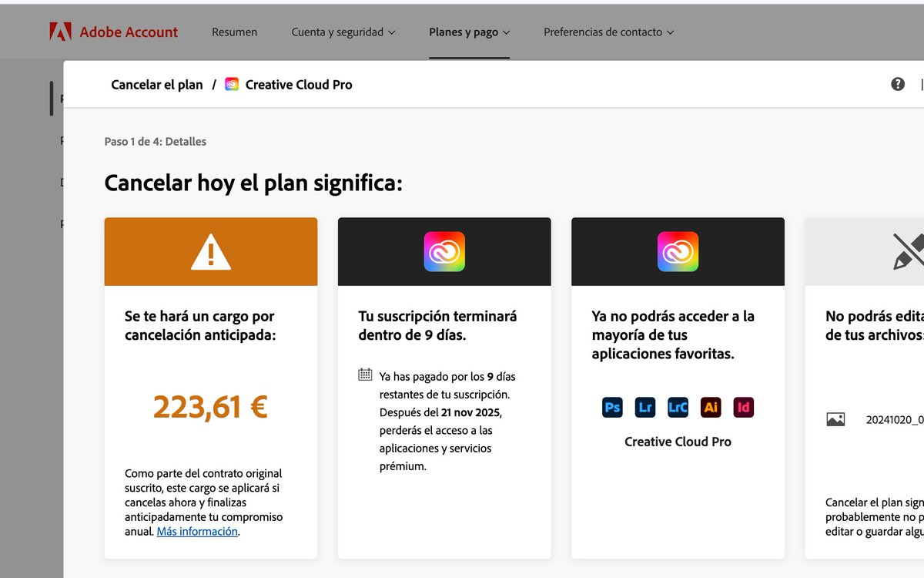Select the Planes y pago menu item
The width and height of the screenshot is (924, 578).
pyautogui.click(x=469, y=32)
